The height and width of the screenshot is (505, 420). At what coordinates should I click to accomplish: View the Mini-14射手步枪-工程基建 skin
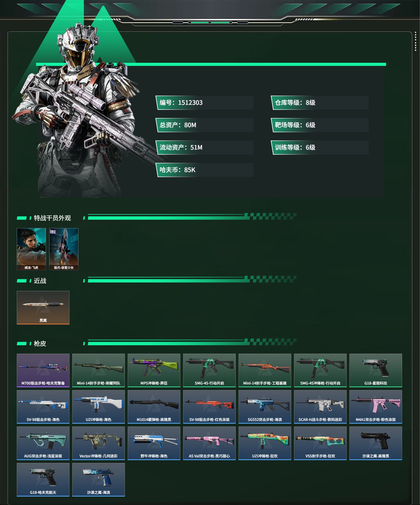pos(265,370)
